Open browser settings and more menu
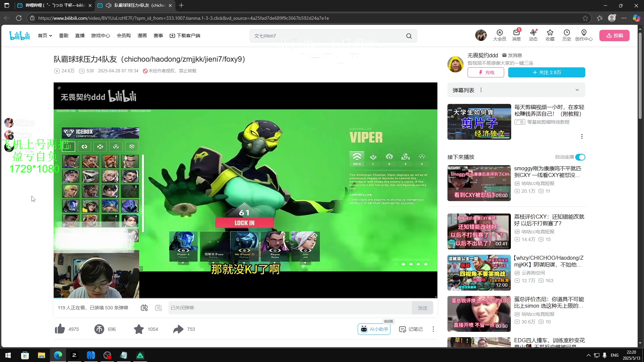 click(x=624, y=18)
